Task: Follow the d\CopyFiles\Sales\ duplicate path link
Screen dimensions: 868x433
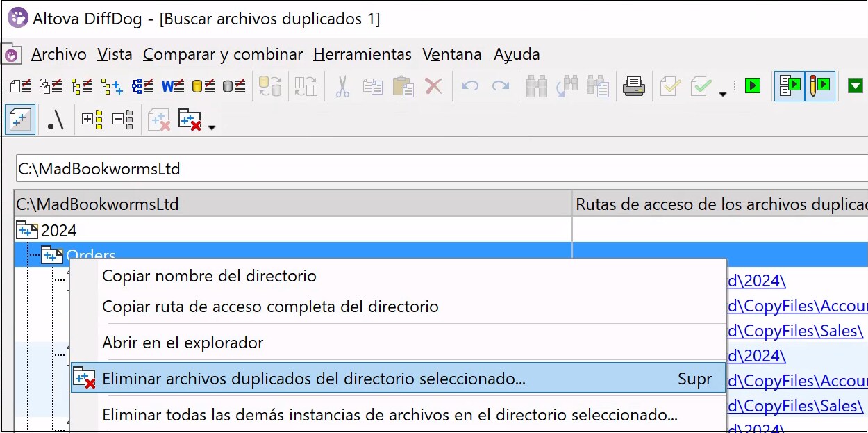Action: point(796,331)
